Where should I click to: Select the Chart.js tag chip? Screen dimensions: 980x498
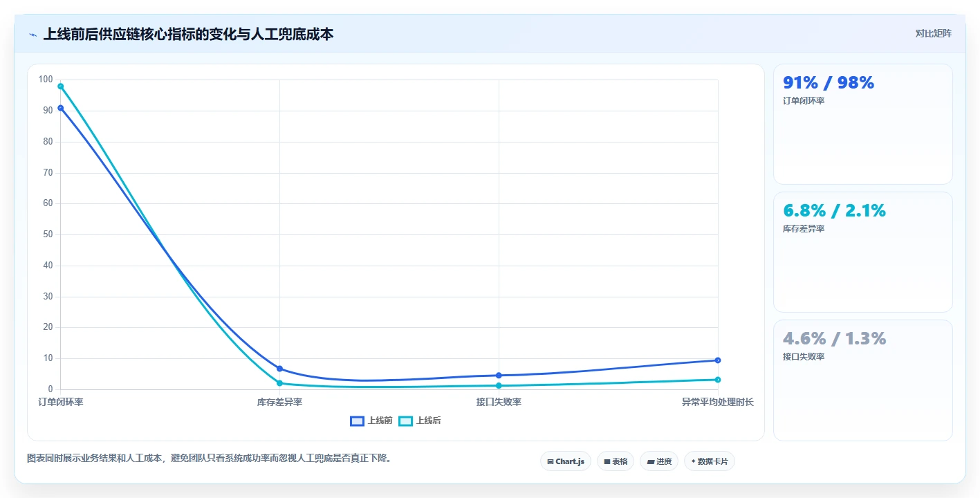[x=566, y=461]
